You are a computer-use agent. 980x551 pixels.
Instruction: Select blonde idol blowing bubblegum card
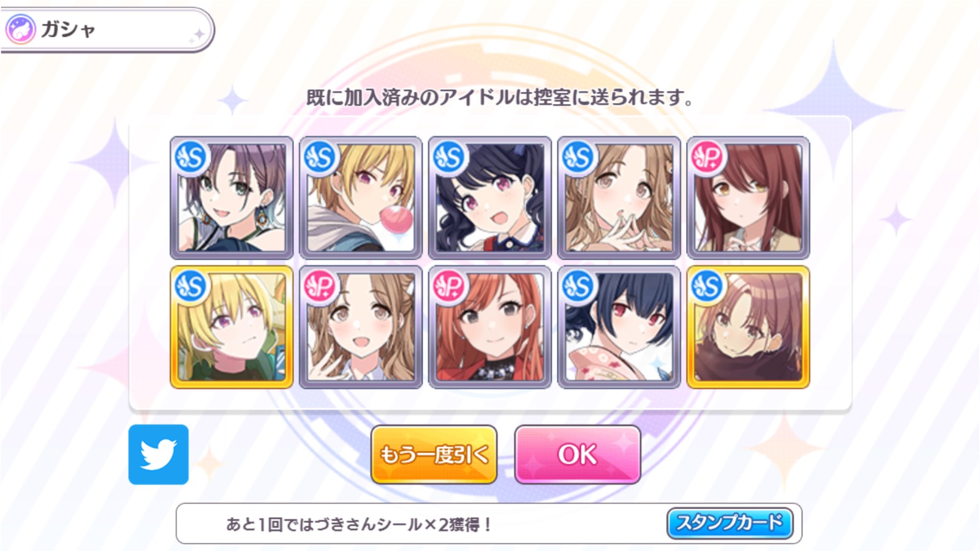coord(361,198)
